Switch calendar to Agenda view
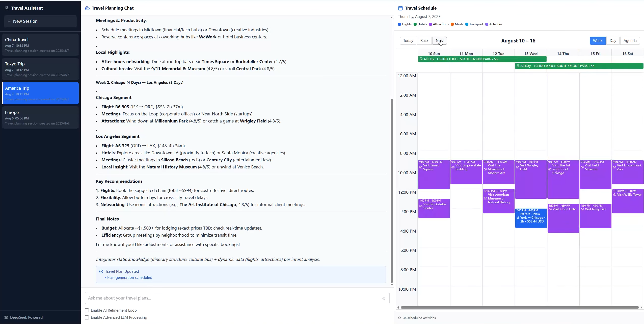 coord(630,41)
